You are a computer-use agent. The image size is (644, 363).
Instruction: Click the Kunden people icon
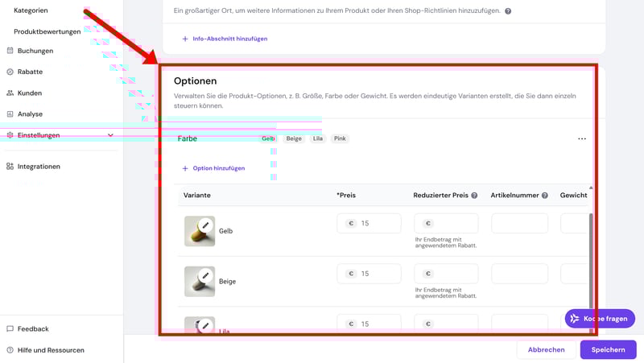pos(10,93)
